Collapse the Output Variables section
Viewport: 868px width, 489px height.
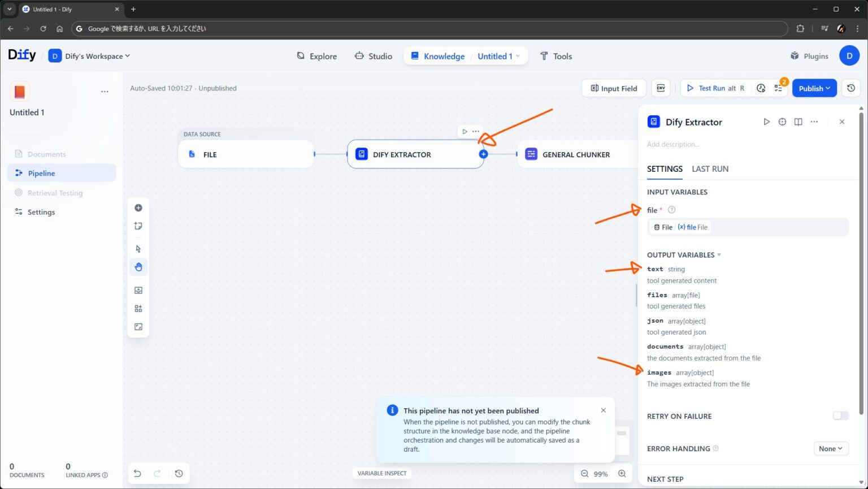coord(719,254)
